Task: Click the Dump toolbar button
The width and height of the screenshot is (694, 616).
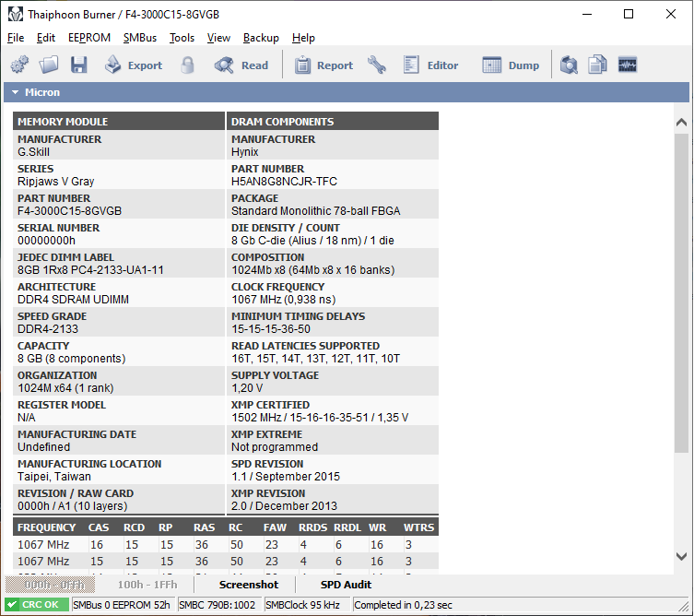Action: [511, 65]
